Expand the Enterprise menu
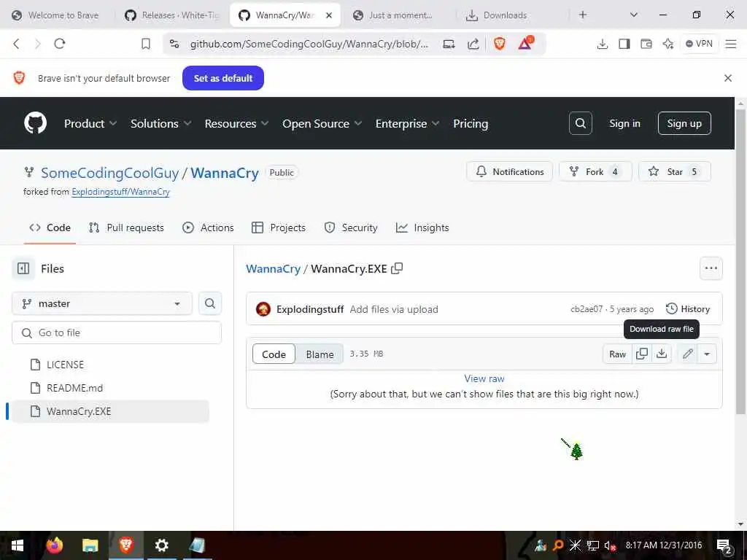Image resolution: width=747 pixels, height=560 pixels. [407, 124]
